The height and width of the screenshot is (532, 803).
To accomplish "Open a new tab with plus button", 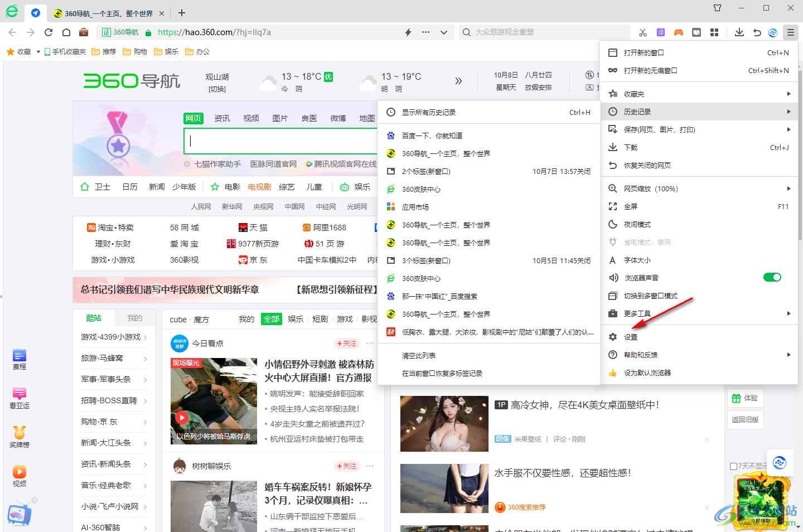I will click(182, 13).
